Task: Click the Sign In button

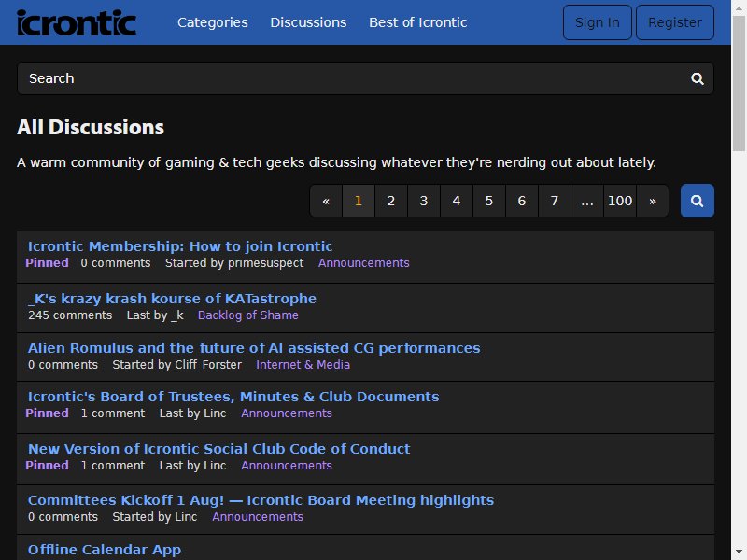Action: [598, 22]
